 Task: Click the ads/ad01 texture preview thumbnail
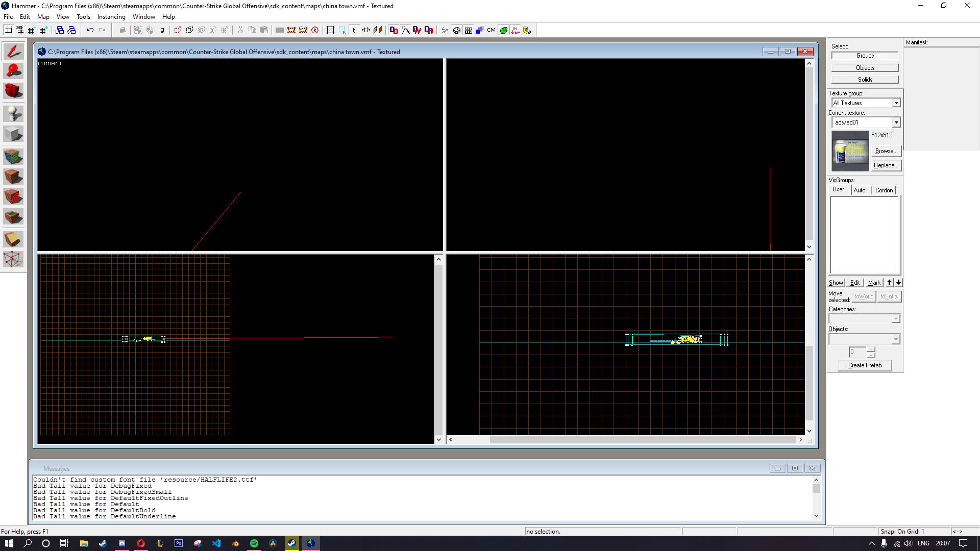[850, 151]
